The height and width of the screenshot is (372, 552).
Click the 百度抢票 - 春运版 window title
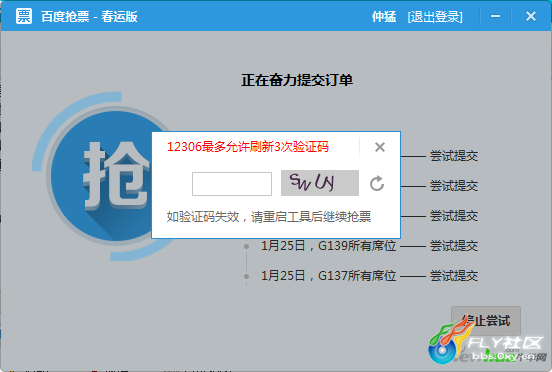click(x=89, y=17)
